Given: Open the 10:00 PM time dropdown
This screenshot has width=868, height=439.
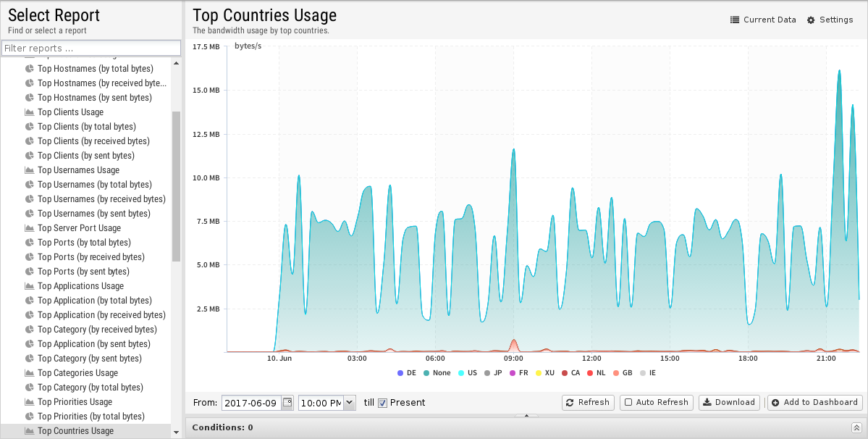Looking at the screenshot, I should (350, 402).
